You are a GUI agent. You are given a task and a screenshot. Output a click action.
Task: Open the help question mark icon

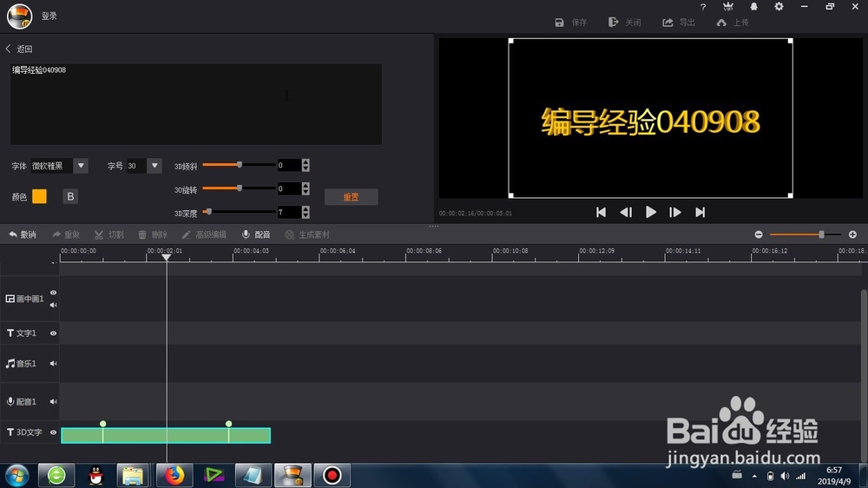pos(703,7)
